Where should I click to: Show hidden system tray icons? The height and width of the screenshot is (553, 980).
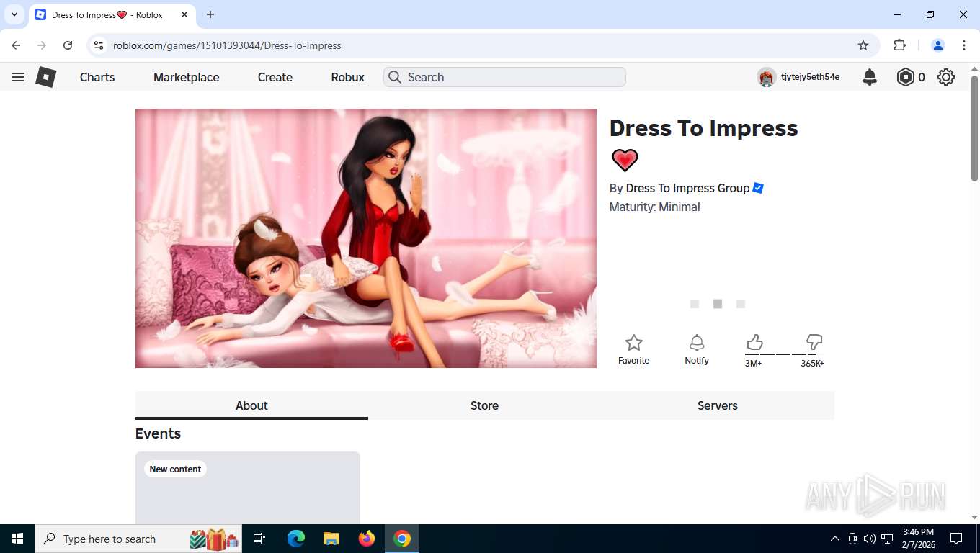[x=835, y=539]
